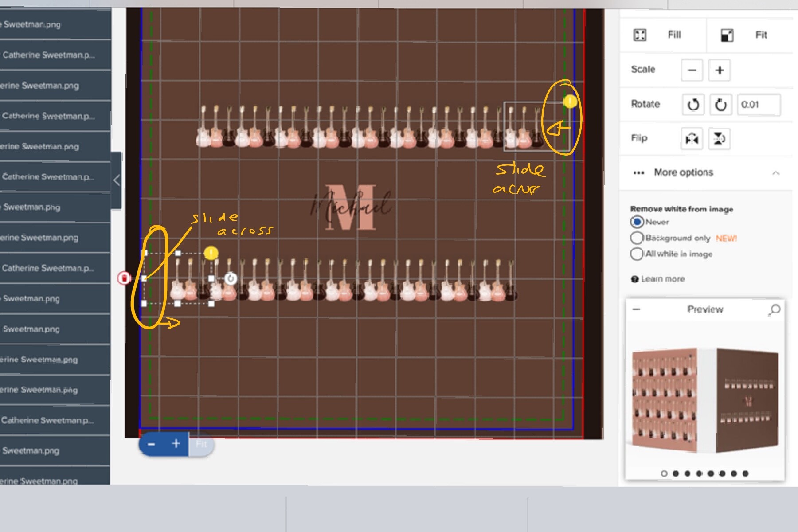798x532 pixels.
Task: Select the Never remove white option
Action: coord(637,222)
